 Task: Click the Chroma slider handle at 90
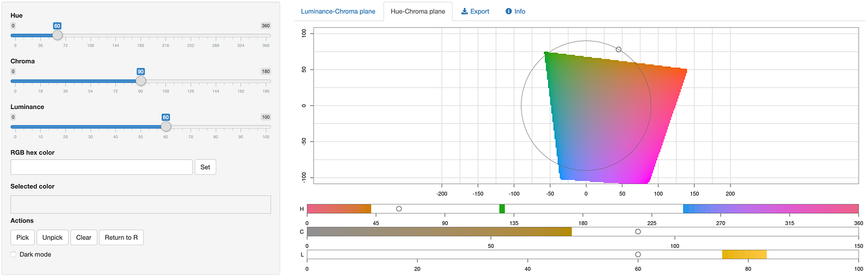tap(141, 81)
